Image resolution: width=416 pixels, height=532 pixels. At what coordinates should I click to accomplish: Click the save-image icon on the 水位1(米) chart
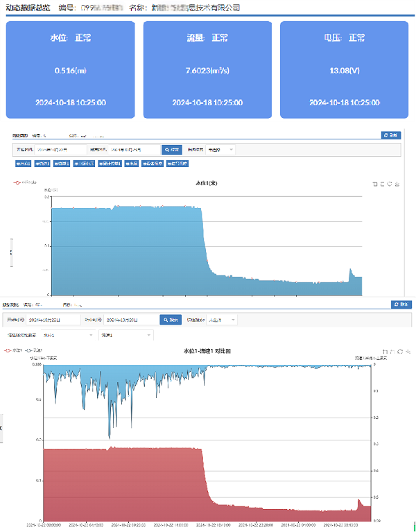[399, 184]
